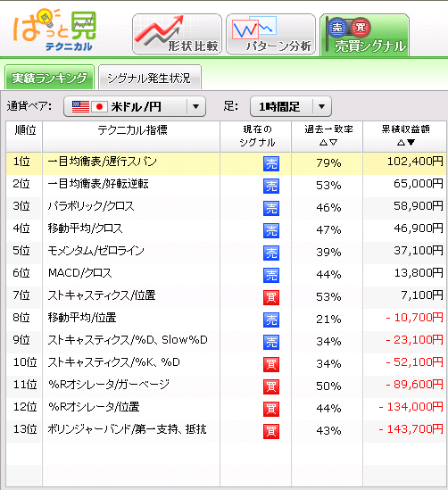
Task: Open the 通貨ペア 米ドル/円 dropdown
Action: [x=135, y=106]
